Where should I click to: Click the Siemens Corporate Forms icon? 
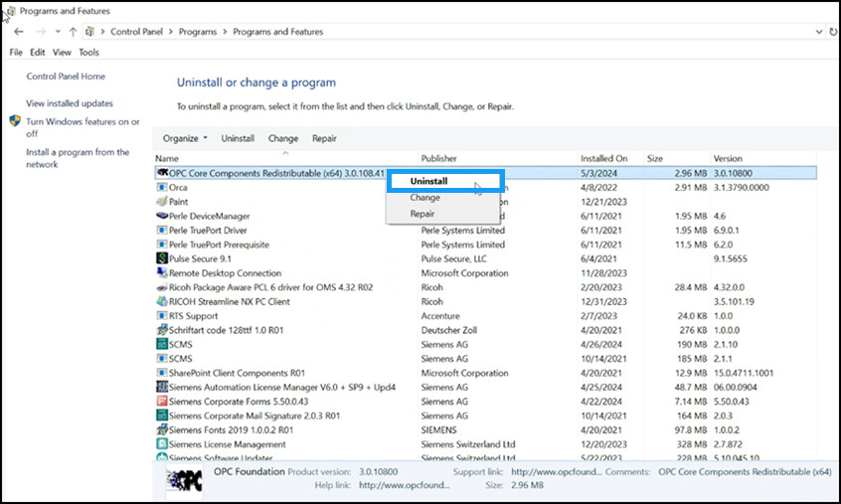[161, 402]
